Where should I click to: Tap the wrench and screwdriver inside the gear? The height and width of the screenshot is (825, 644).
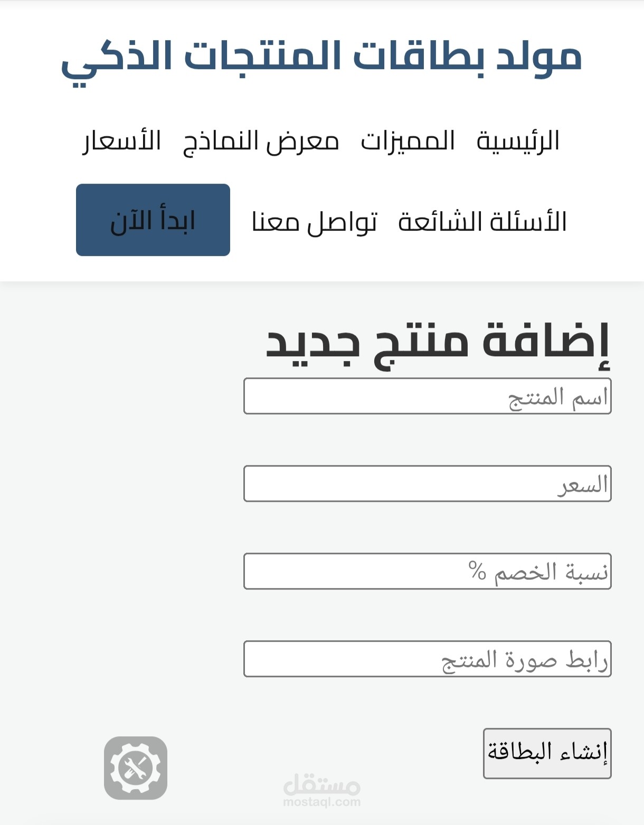[136, 768]
